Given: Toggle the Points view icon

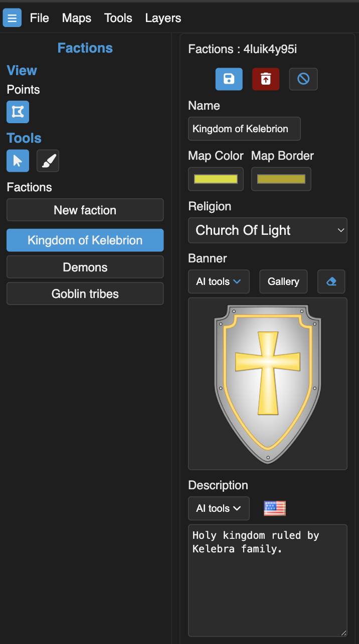Looking at the screenshot, I should [x=18, y=112].
